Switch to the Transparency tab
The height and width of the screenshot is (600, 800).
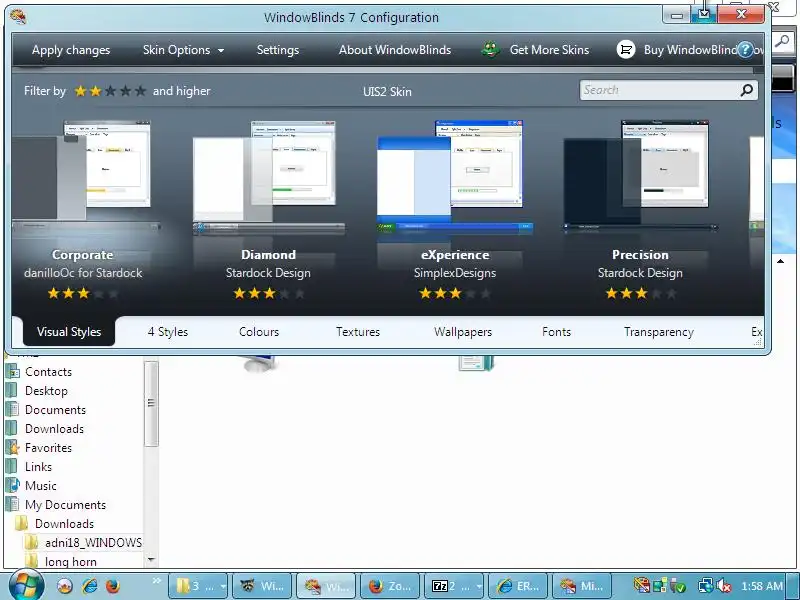coord(659,332)
